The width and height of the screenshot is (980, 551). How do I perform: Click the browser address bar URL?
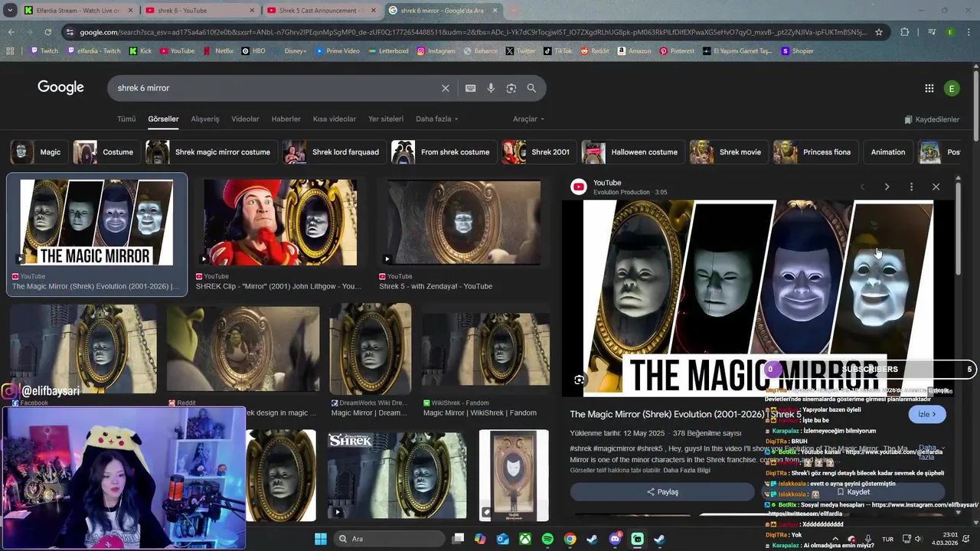coord(472,32)
